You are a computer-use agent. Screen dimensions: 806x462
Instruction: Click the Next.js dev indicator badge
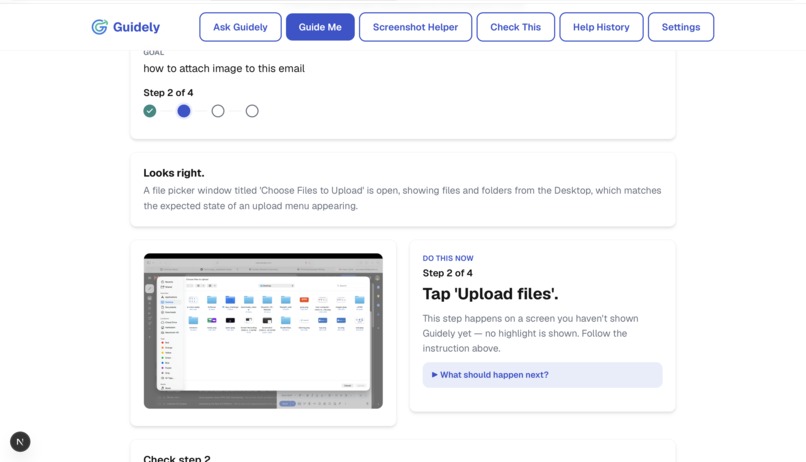point(20,441)
